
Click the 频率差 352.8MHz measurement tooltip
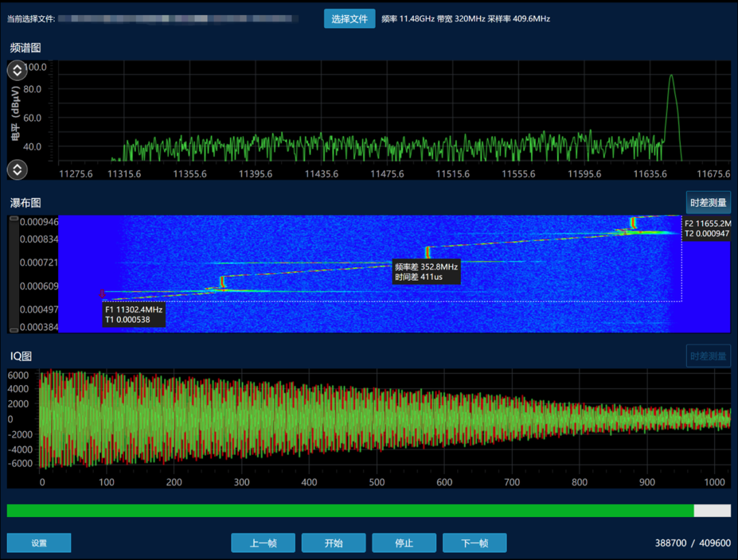point(426,272)
